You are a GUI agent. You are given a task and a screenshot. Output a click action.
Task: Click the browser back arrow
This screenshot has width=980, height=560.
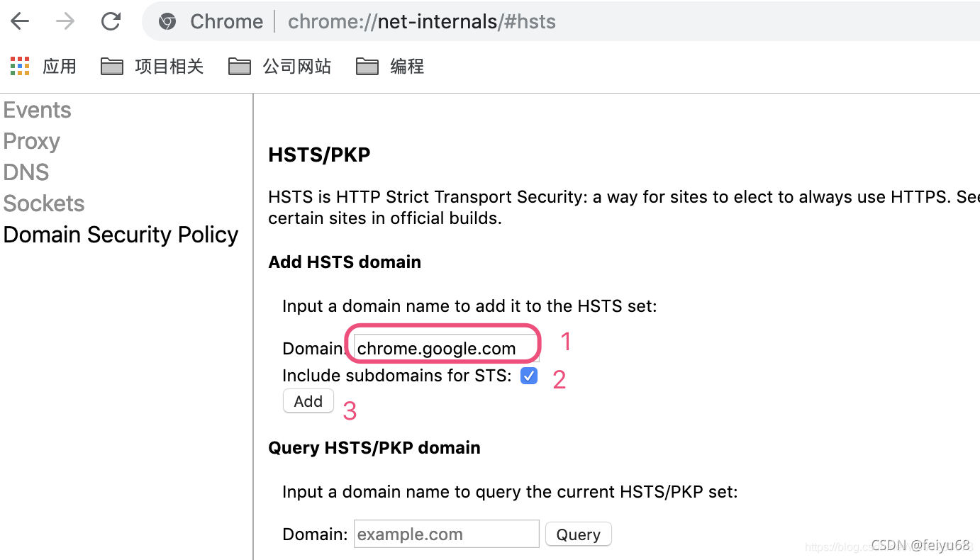click(20, 21)
